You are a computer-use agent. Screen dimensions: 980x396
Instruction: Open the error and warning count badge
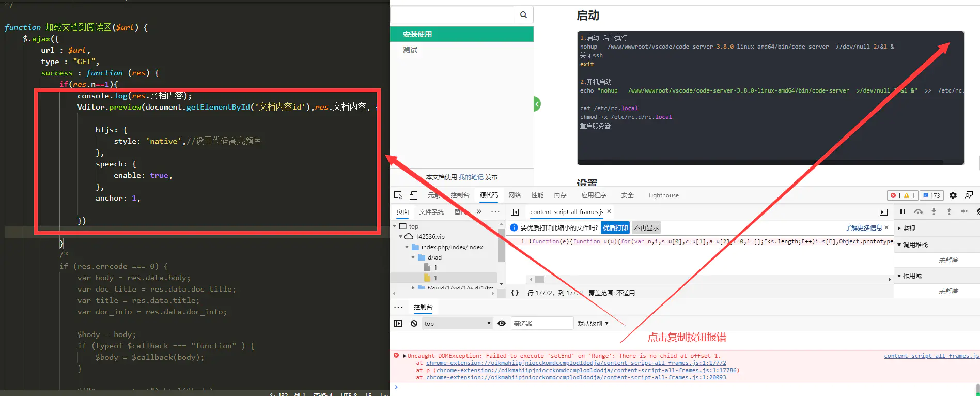coord(903,195)
